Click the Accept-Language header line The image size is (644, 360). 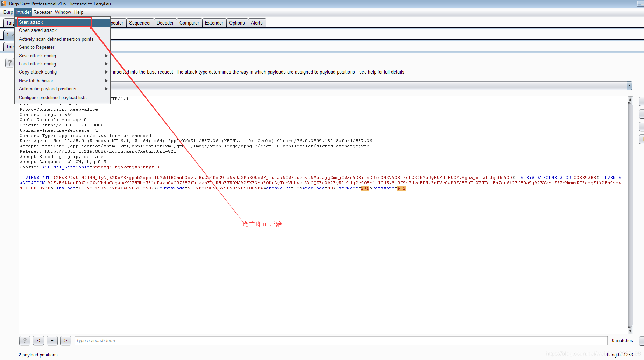pos(63,162)
